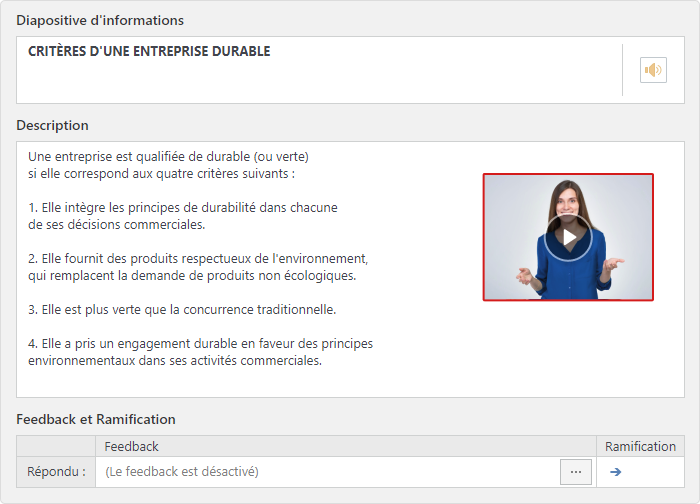Click 'Une entreprise est qualifiée de durable' line

[168, 157]
